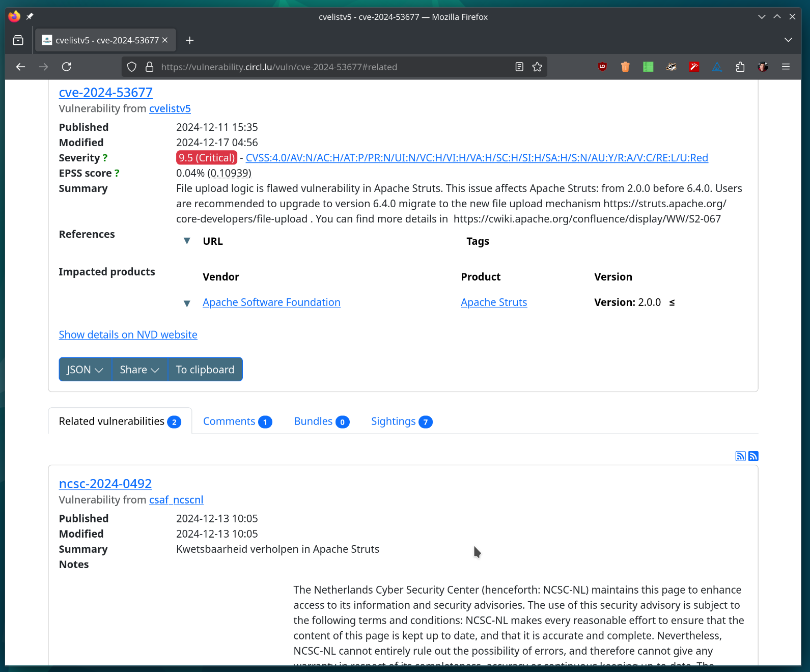
Task: Open the Sightings tab
Action: pyautogui.click(x=402, y=422)
